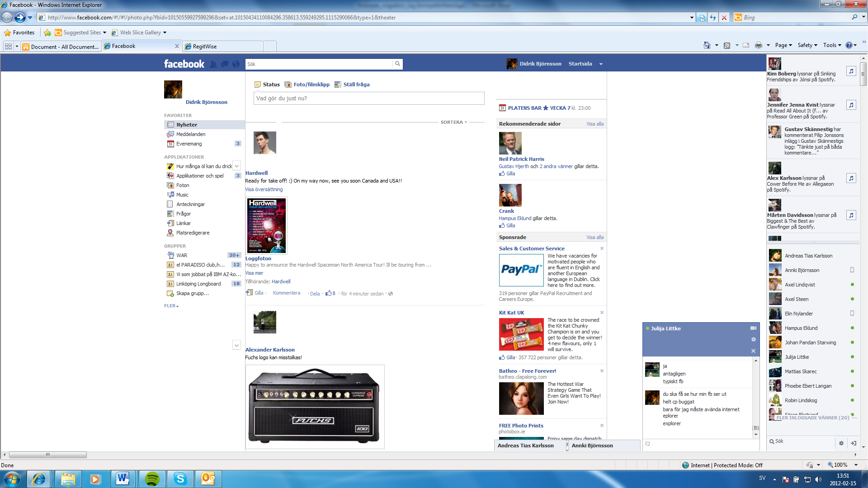Screen dimensions: 868x488
Task: Open the Facebook account menu arrow
Action: 601,64
